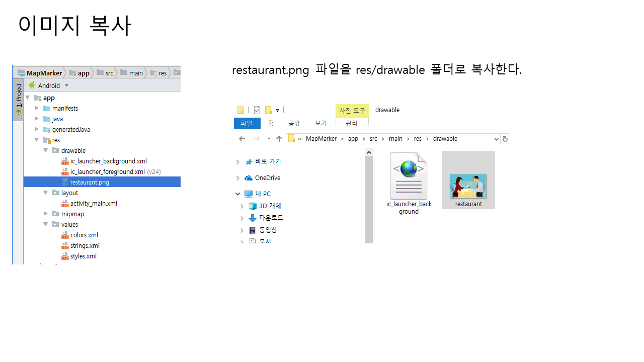644x362 pixels.
Task: Expand the manifests folder
Action: (x=37, y=109)
